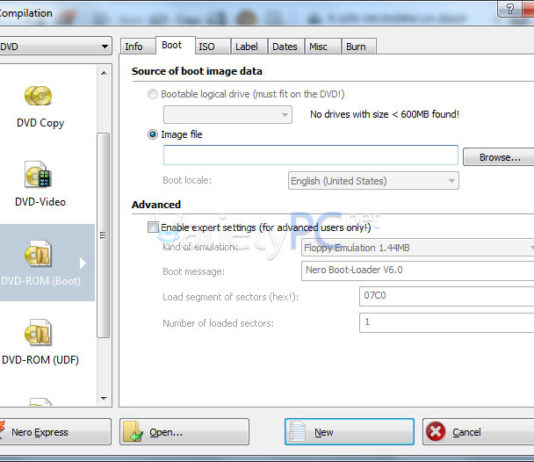Switch to the Info tab
534x462 pixels.
[x=138, y=46]
